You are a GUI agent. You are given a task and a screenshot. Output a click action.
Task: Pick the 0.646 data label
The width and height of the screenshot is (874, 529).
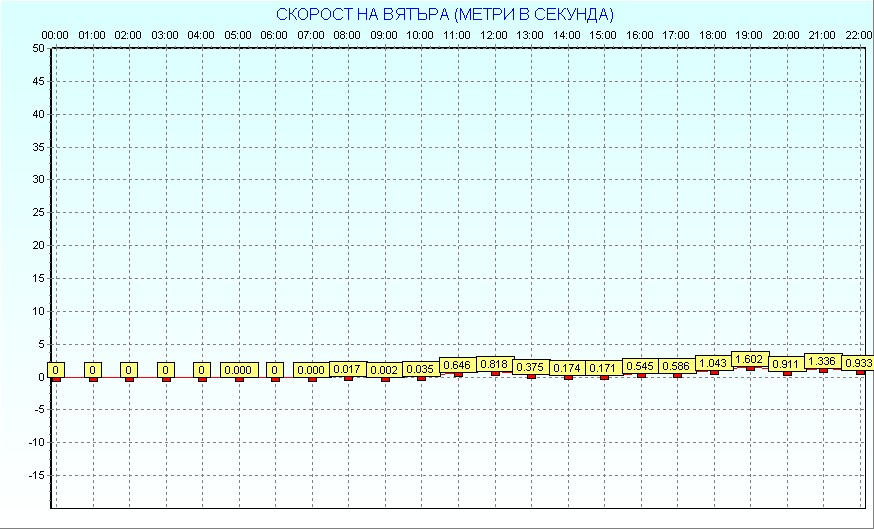[x=458, y=366]
